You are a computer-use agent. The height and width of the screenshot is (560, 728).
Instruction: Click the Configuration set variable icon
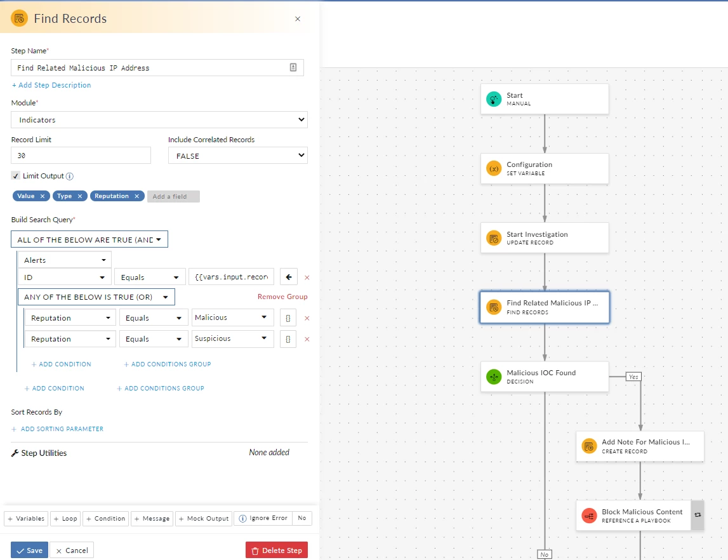click(x=494, y=168)
